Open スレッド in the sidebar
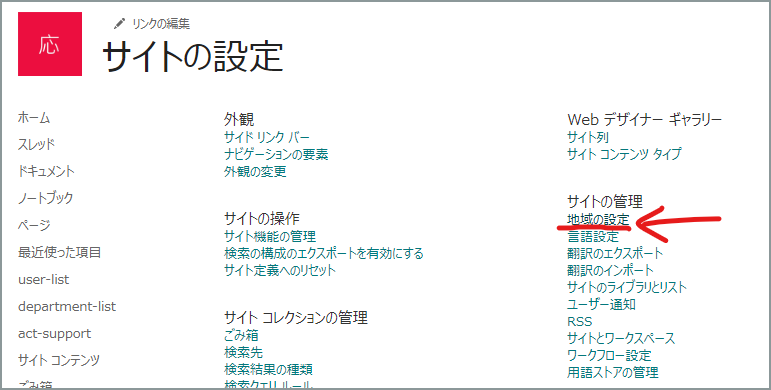771x390 pixels. (36, 145)
